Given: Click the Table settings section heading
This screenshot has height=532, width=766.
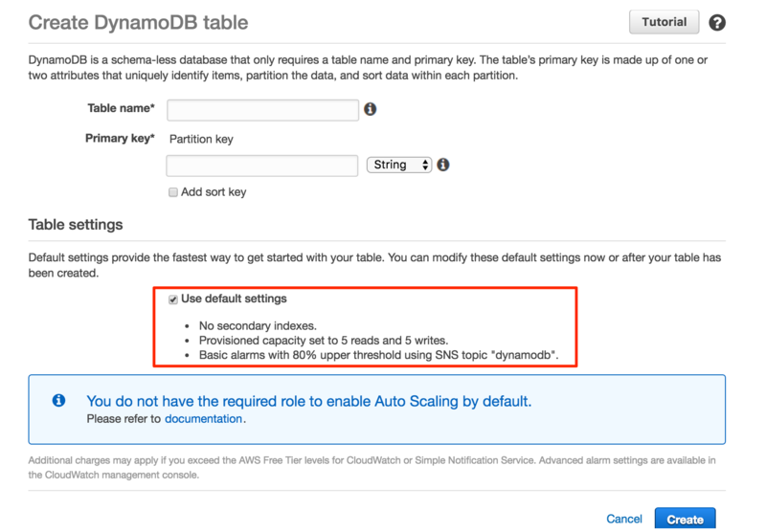Looking at the screenshot, I should point(76,225).
